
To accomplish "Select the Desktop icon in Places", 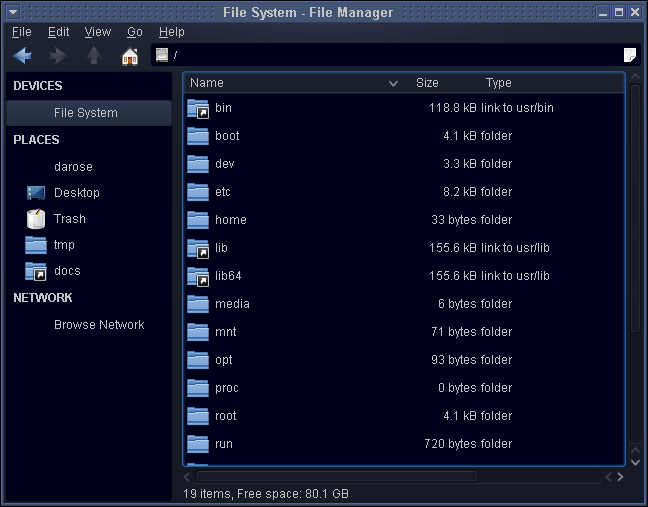I will point(37,193).
